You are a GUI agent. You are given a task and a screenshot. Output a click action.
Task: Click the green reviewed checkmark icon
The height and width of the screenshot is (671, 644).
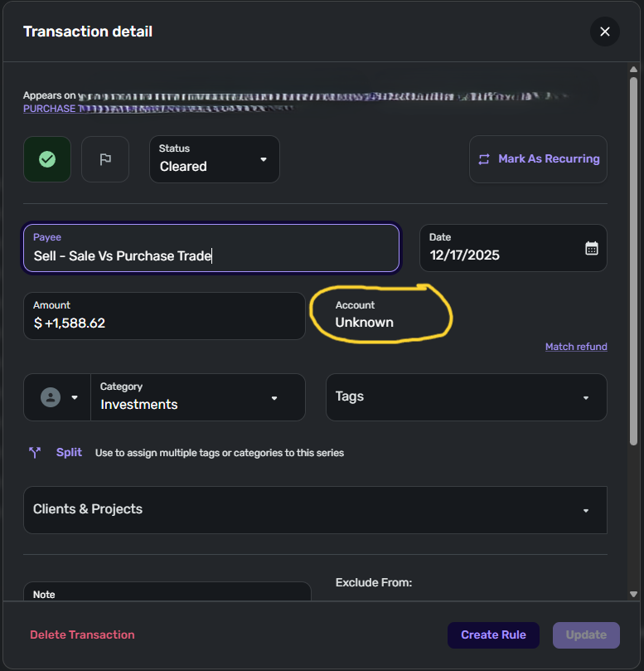(x=47, y=159)
